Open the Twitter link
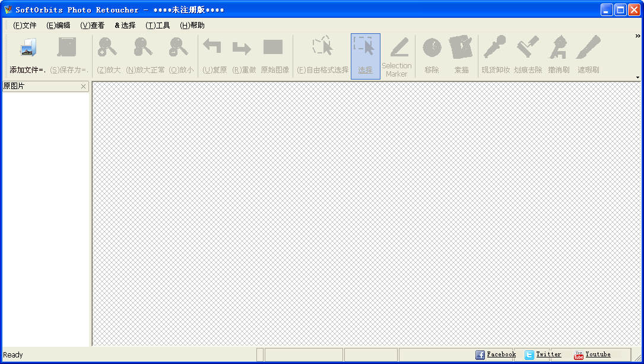The width and height of the screenshot is (644, 364). pyautogui.click(x=548, y=354)
